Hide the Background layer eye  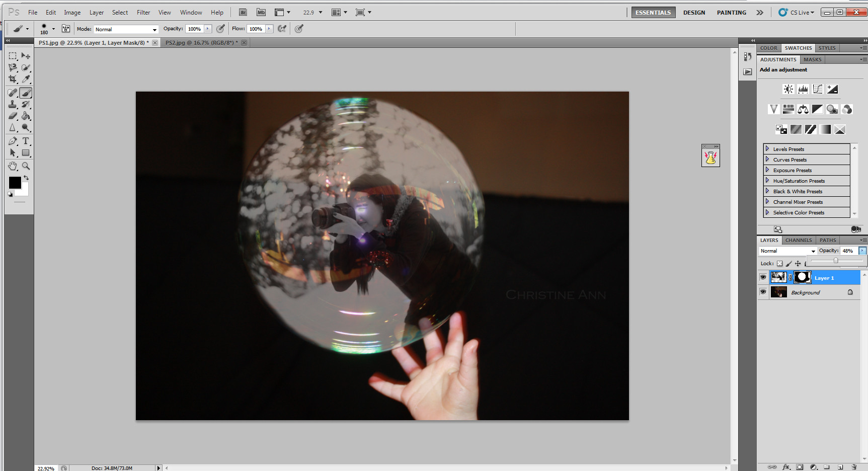click(x=763, y=292)
